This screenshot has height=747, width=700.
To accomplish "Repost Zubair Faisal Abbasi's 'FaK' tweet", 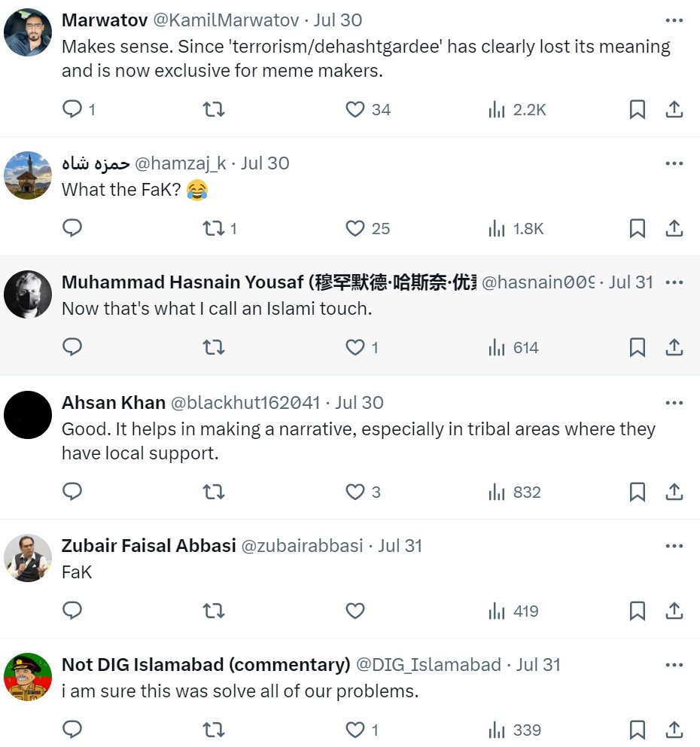I will point(214,611).
